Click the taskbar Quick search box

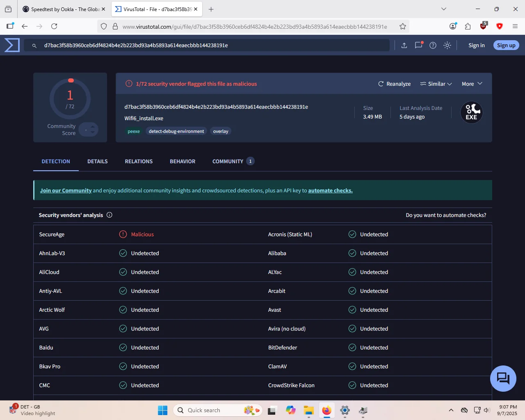218,410
